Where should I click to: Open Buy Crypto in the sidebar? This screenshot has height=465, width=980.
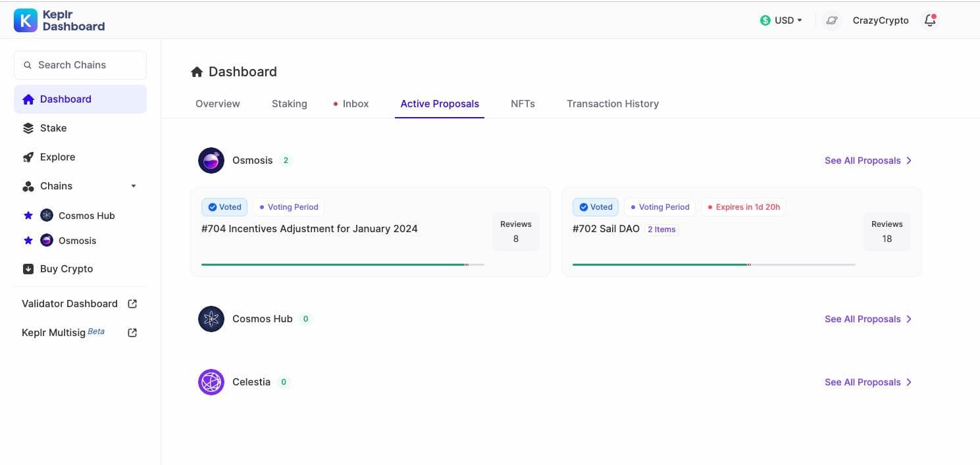click(x=66, y=269)
